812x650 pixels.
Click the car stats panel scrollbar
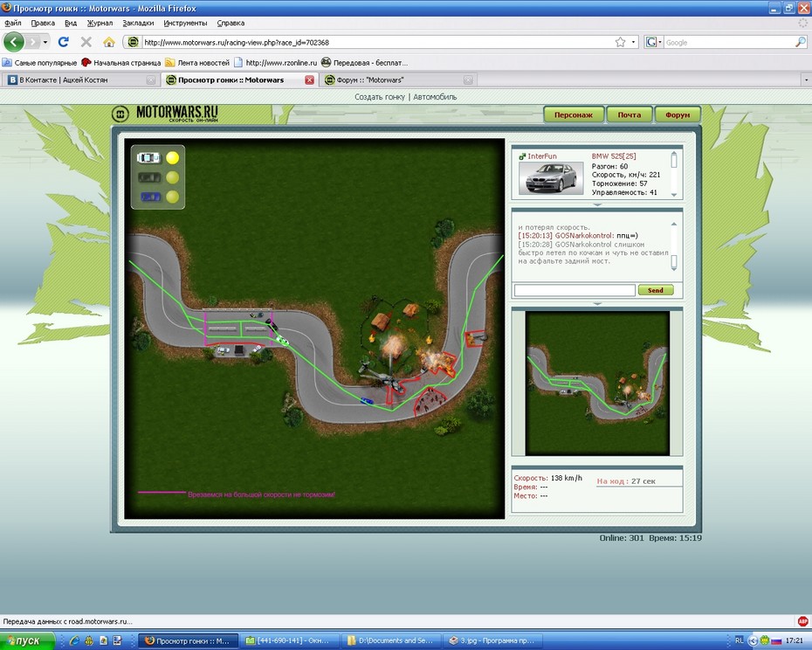click(674, 174)
